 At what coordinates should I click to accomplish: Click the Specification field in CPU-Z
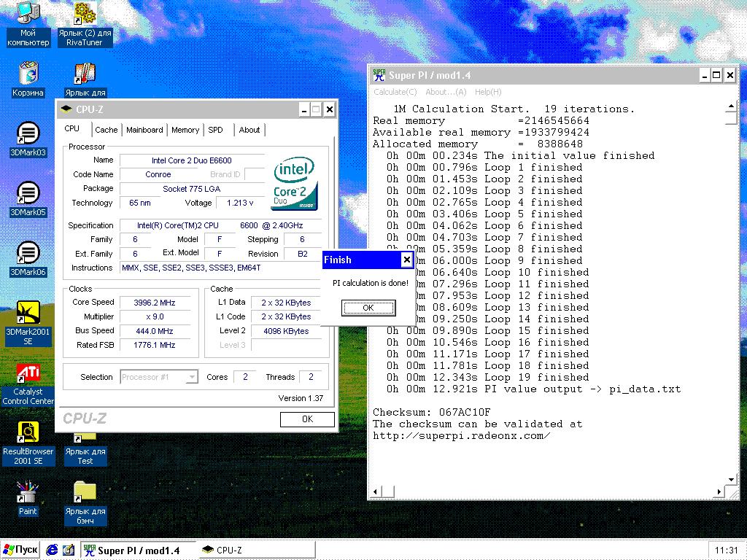(x=220, y=225)
